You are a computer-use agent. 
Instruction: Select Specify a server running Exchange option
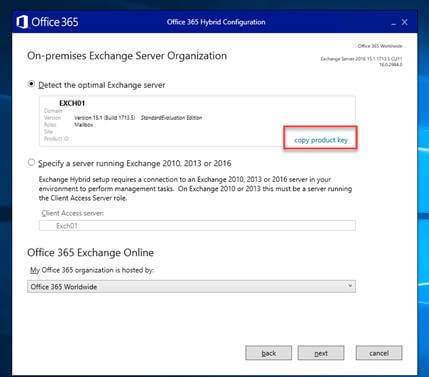31,162
